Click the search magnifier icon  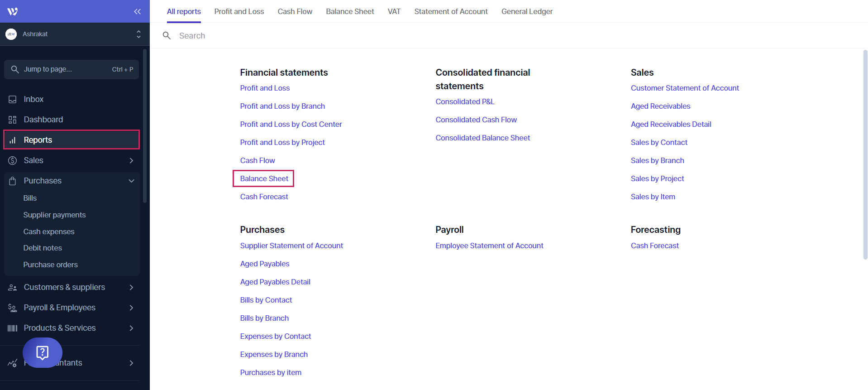[167, 36]
